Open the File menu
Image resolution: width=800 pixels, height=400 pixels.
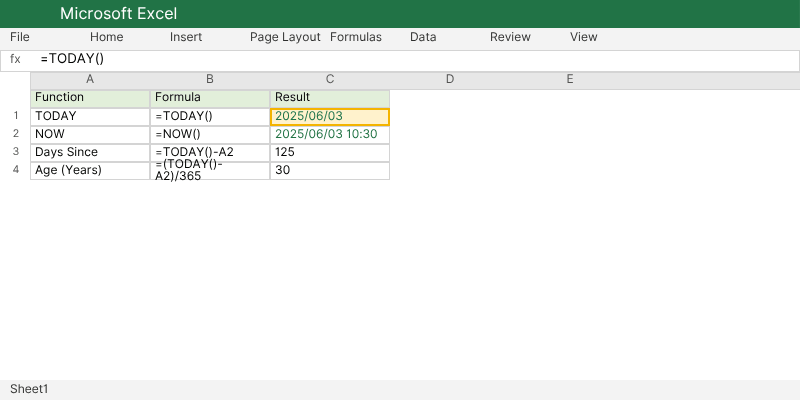20,37
